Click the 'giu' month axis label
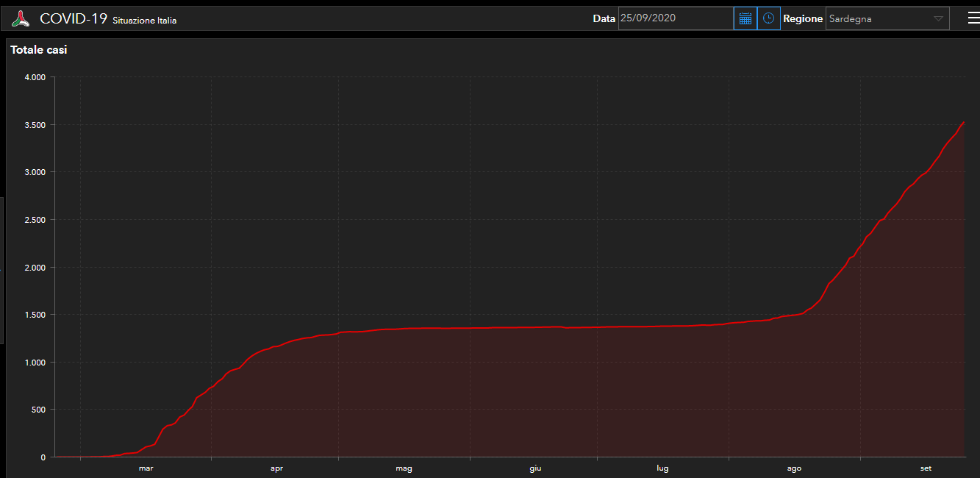 coord(535,468)
